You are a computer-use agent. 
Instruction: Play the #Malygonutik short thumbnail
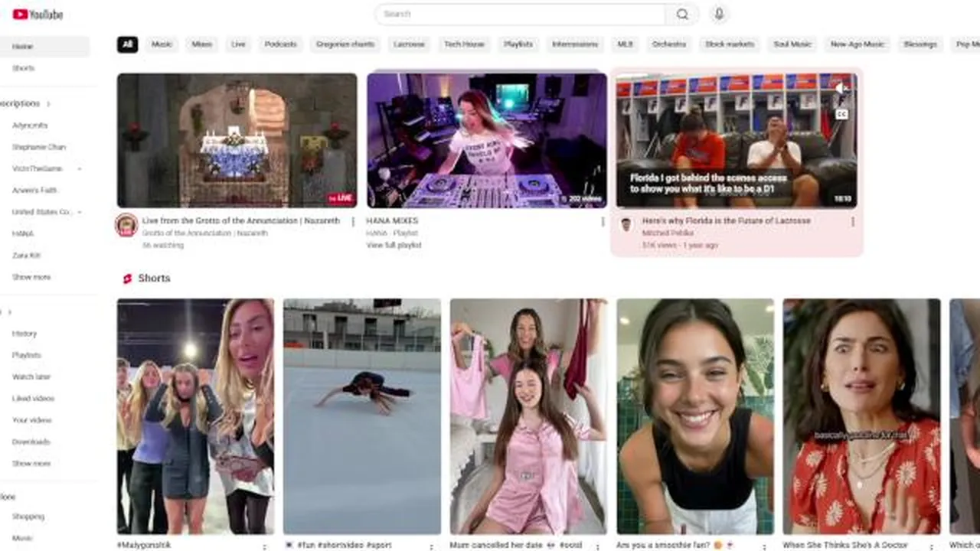(195, 416)
